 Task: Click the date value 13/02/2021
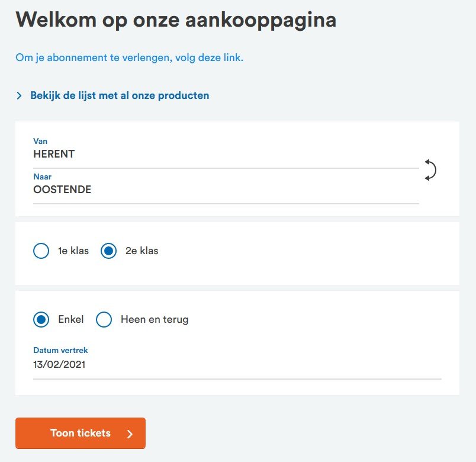coord(59,364)
